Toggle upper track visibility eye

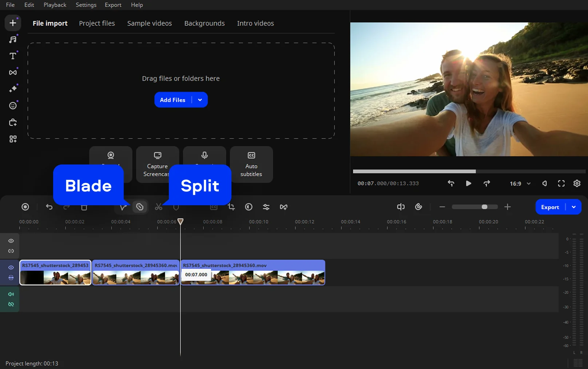coord(11,241)
